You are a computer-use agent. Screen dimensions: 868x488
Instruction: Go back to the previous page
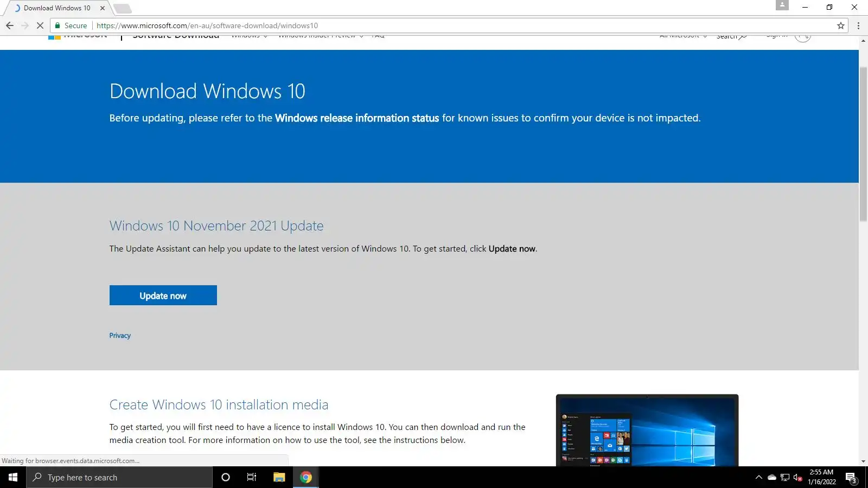[x=10, y=25]
